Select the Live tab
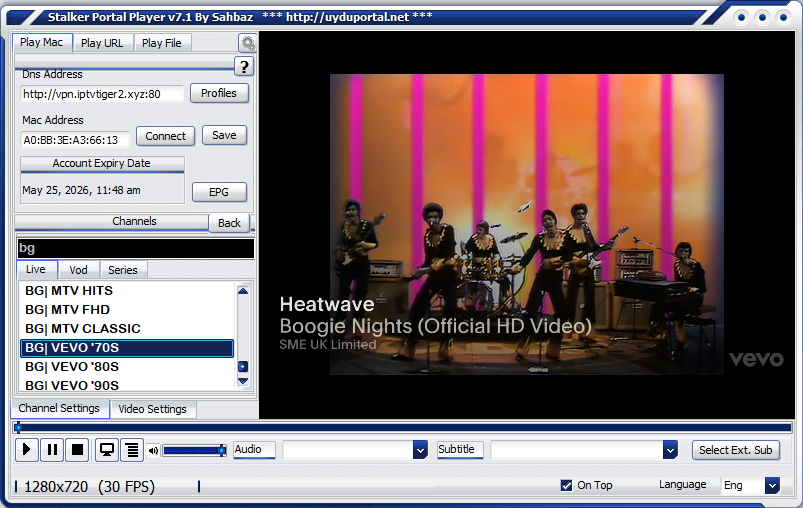The width and height of the screenshot is (803, 508). point(36,269)
